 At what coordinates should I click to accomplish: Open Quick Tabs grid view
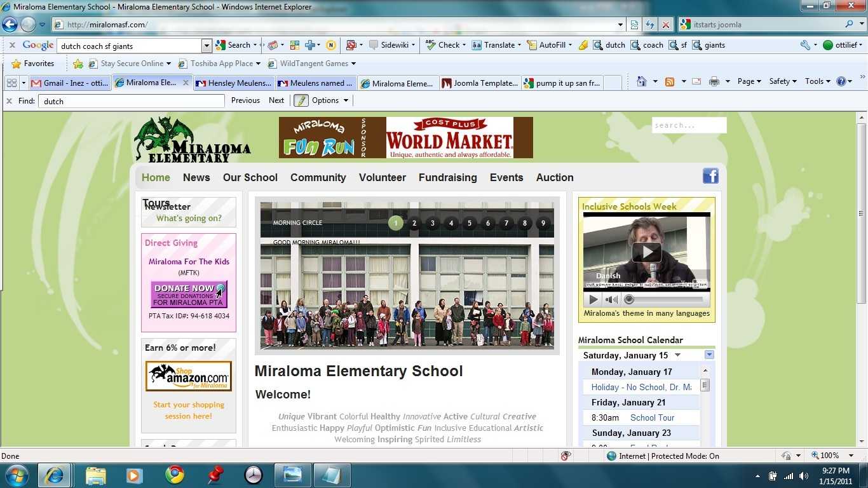tap(11, 83)
